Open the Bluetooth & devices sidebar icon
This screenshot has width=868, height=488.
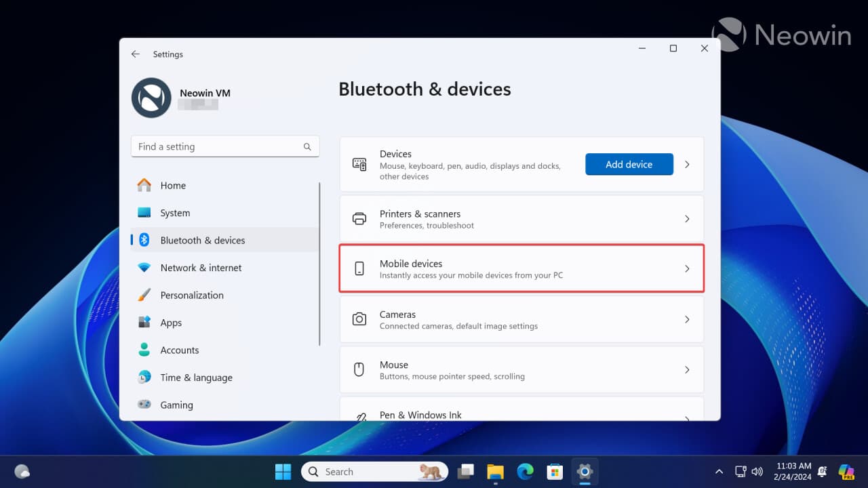point(144,240)
